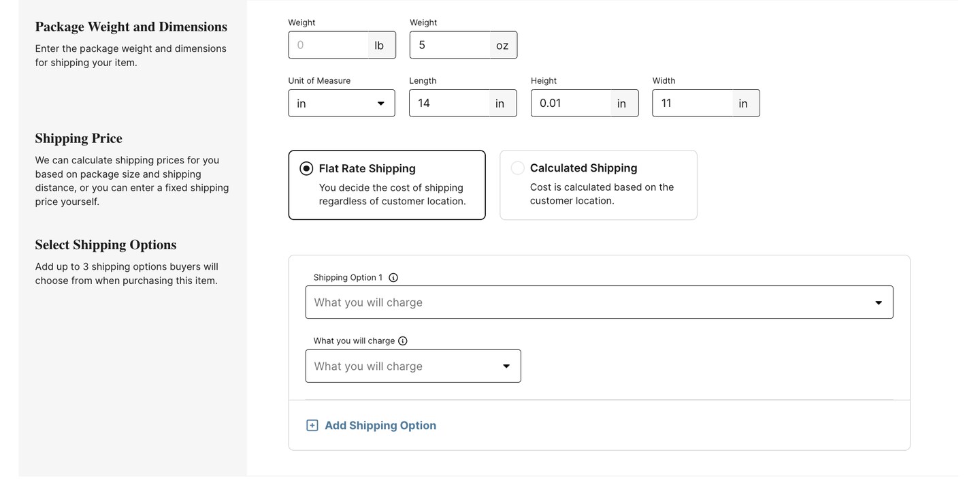
Task: Click the Length field showing 14
Action: 449,102
